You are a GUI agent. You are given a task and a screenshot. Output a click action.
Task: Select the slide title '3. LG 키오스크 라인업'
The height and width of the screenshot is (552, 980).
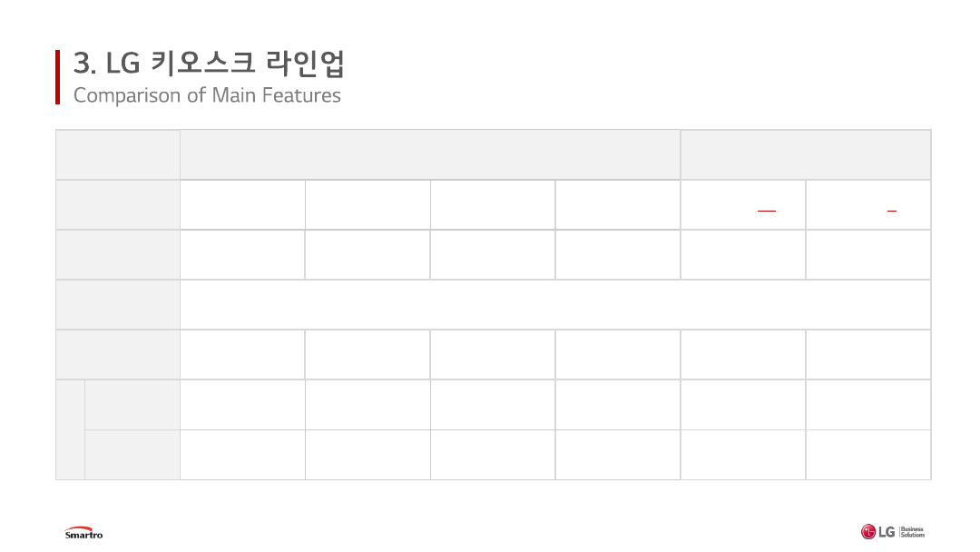click(x=209, y=64)
